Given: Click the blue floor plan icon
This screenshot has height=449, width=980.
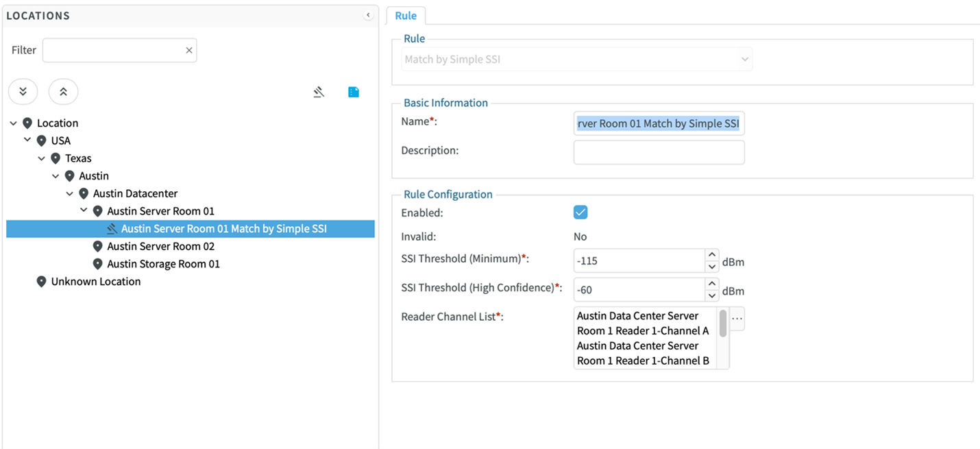Looking at the screenshot, I should 354,92.
